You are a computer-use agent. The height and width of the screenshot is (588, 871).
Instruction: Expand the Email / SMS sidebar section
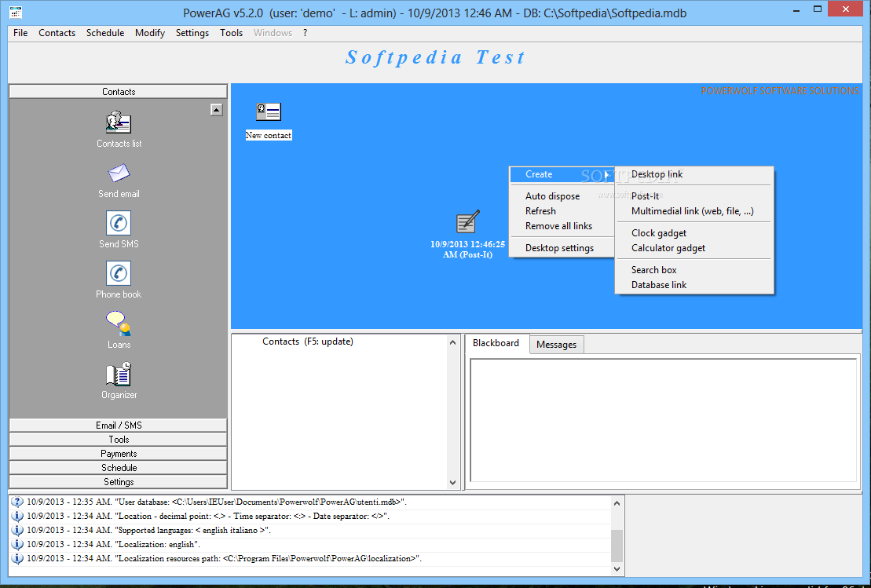click(x=119, y=425)
